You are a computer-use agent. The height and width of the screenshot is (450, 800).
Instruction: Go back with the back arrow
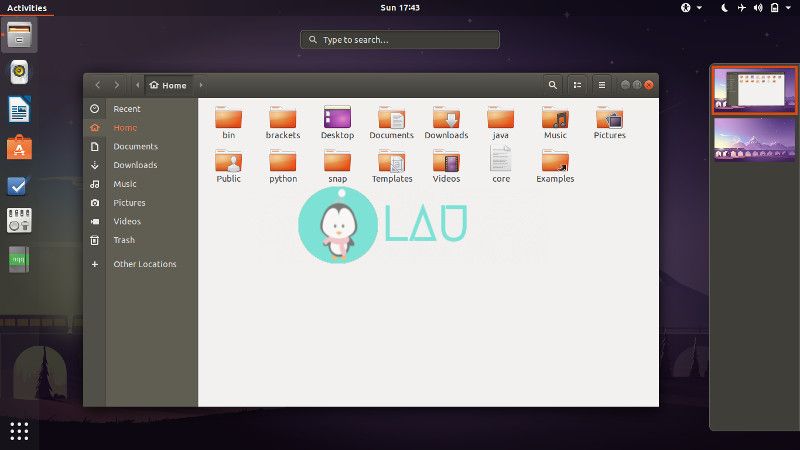97,85
